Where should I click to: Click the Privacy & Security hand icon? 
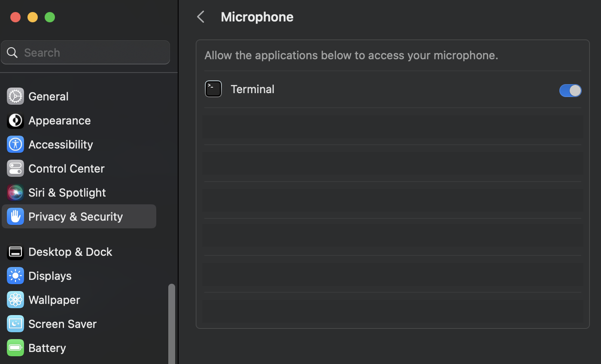point(15,216)
